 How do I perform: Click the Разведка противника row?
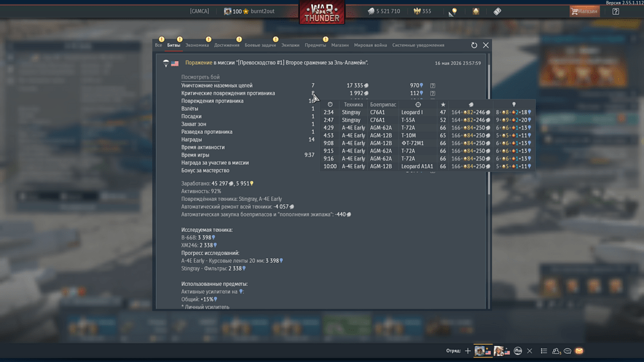[248, 132]
